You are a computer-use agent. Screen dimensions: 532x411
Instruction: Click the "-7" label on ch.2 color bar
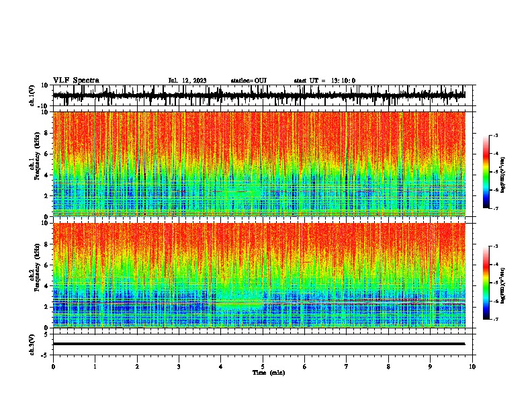(x=495, y=320)
